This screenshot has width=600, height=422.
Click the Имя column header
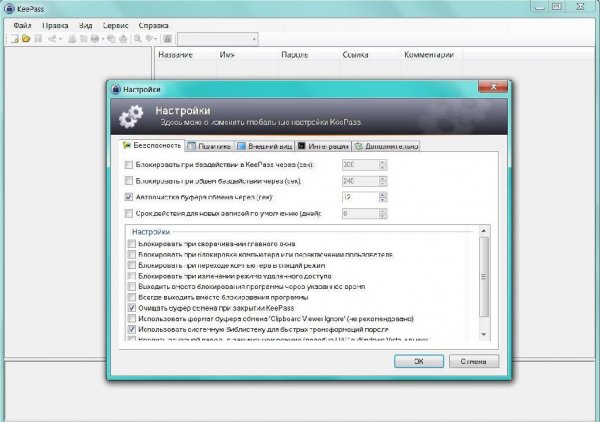[x=247, y=55]
